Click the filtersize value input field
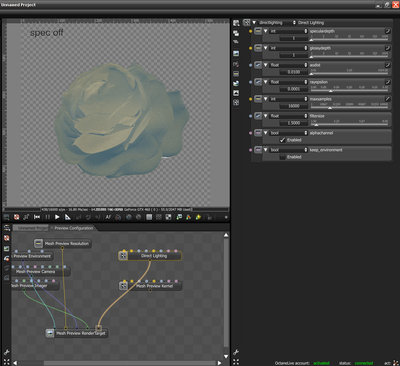The height and width of the screenshot is (366, 400). tap(285, 123)
